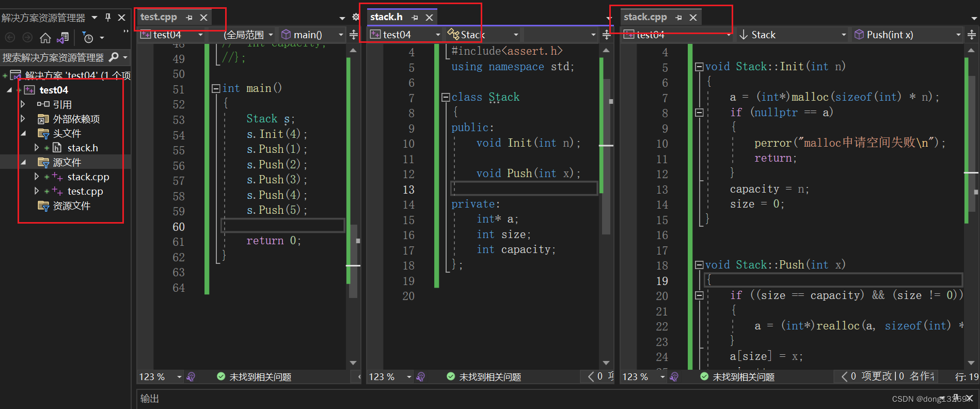The width and height of the screenshot is (980, 409).
Task: Collapse the main() code block fold
Action: click(216, 88)
